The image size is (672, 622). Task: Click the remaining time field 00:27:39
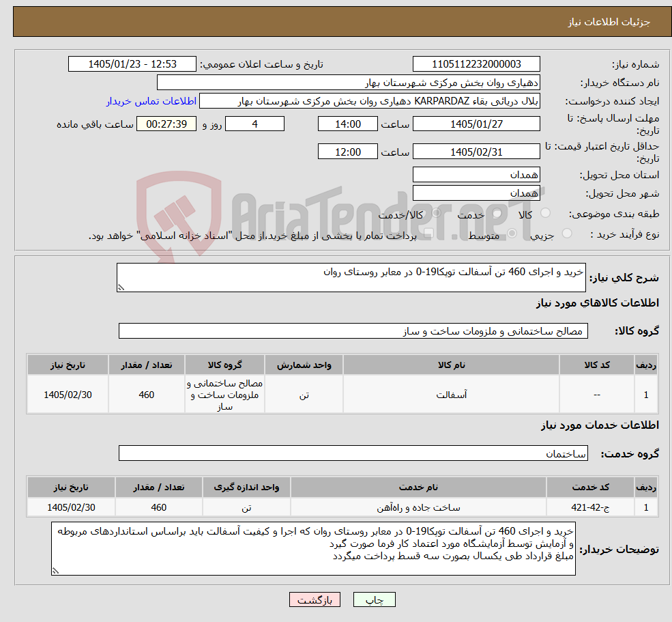coord(166,124)
